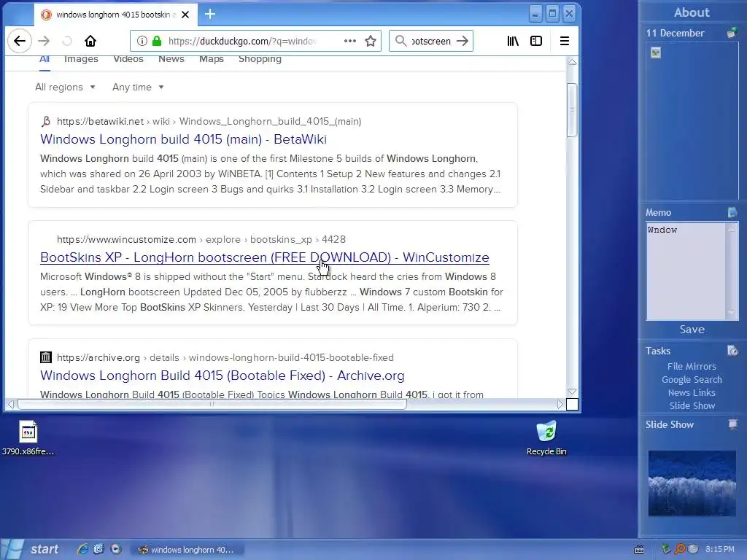
Task: Select the Recycle Bin desktop icon
Action: [546, 437]
